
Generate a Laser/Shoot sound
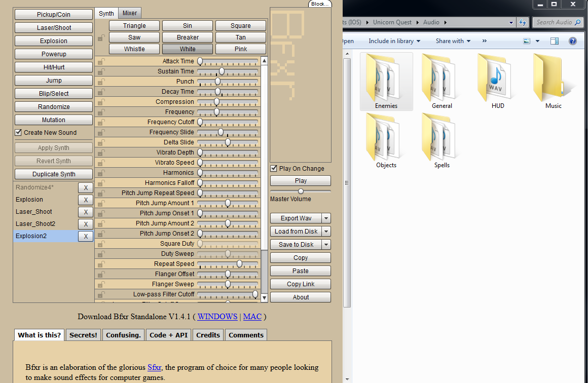[54, 27]
